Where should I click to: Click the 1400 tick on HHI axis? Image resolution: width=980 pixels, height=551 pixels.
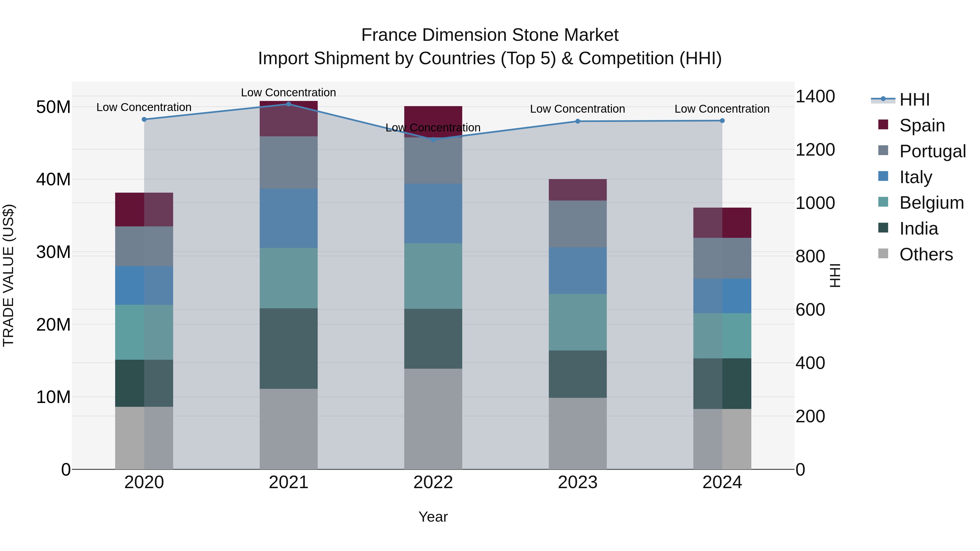click(815, 97)
